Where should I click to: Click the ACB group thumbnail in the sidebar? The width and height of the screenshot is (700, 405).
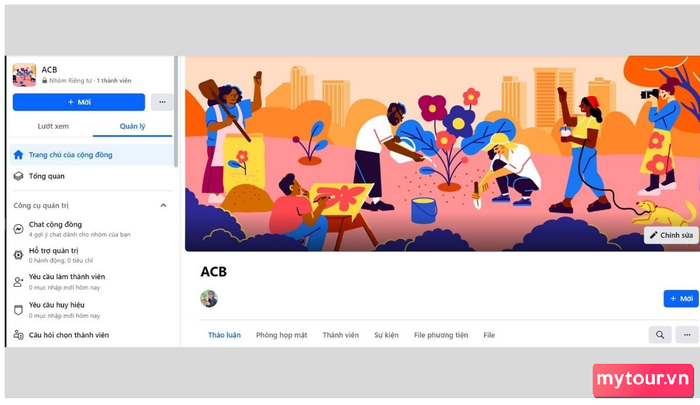pyautogui.click(x=24, y=75)
